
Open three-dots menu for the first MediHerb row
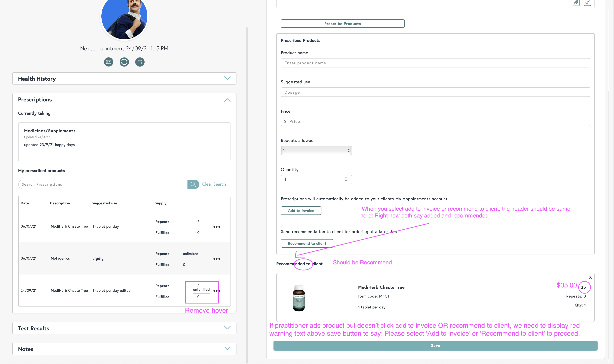pos(217,227)
